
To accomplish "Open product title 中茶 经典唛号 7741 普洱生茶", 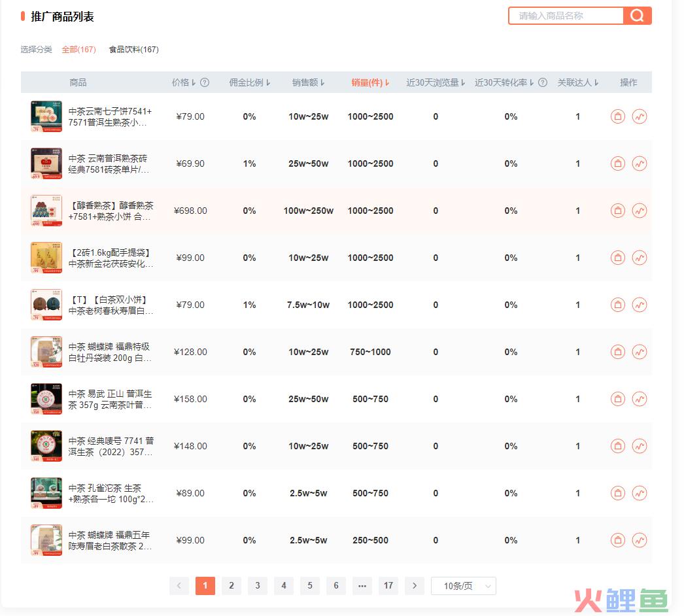I will click(111, 447).
